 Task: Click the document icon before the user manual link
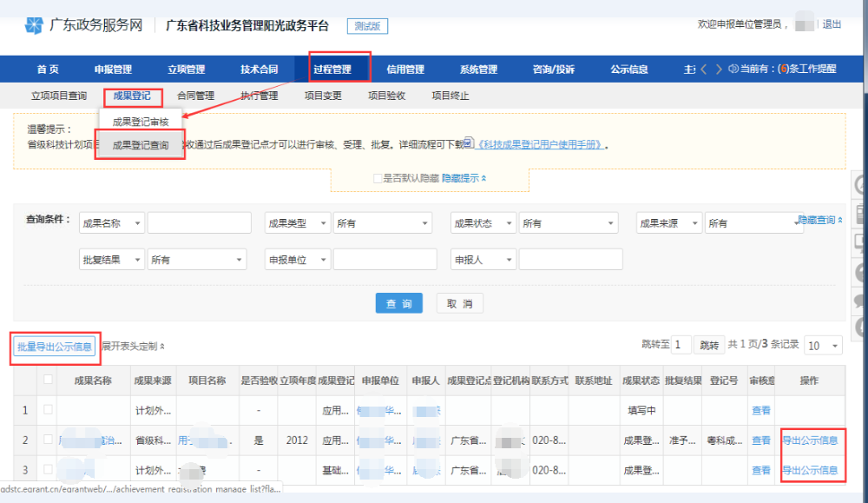469,143
